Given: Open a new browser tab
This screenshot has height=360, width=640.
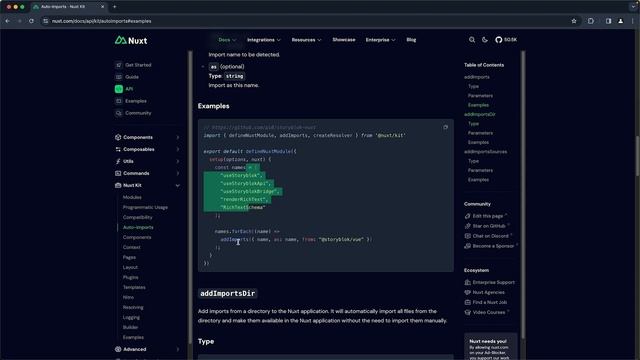Looking at the screenshot, I should [x=114, y=7].
